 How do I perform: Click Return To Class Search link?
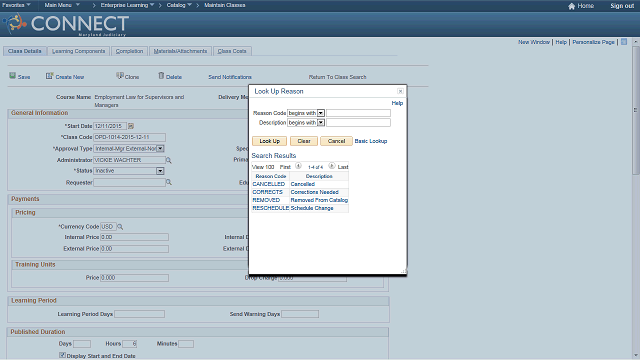coord(338,77)
